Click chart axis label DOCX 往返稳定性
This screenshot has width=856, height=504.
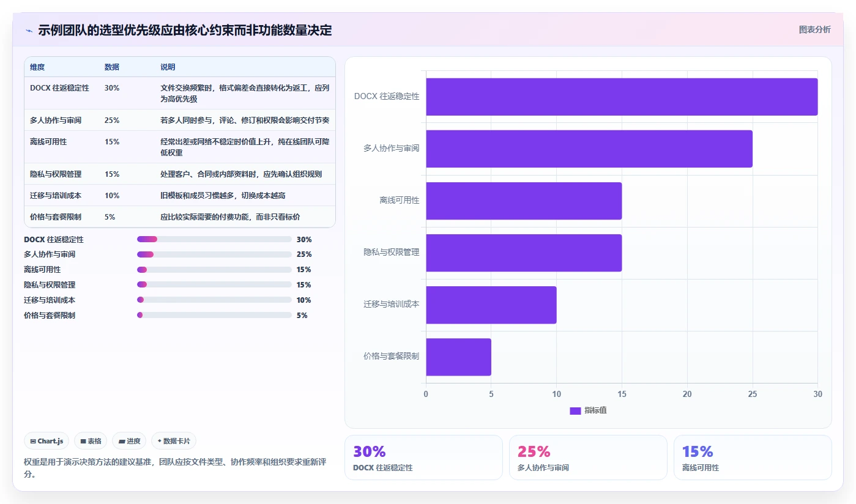(387, 97)
